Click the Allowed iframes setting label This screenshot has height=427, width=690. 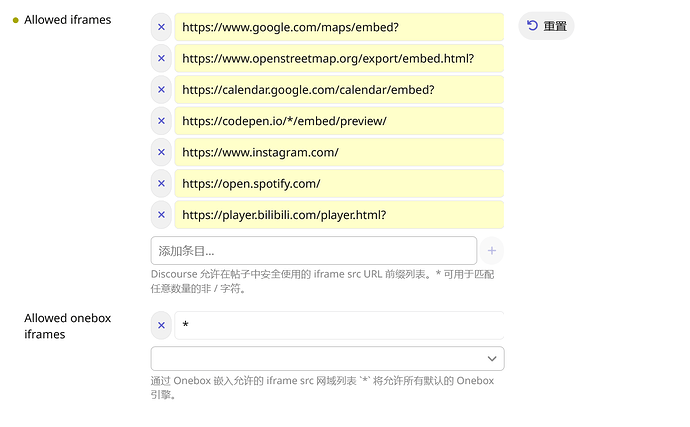67,20
